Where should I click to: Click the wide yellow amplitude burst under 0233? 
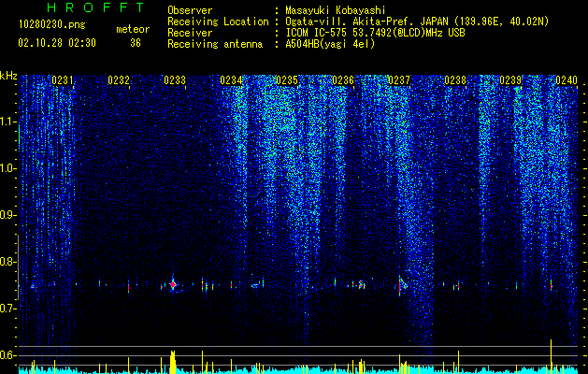coord(173,362)
